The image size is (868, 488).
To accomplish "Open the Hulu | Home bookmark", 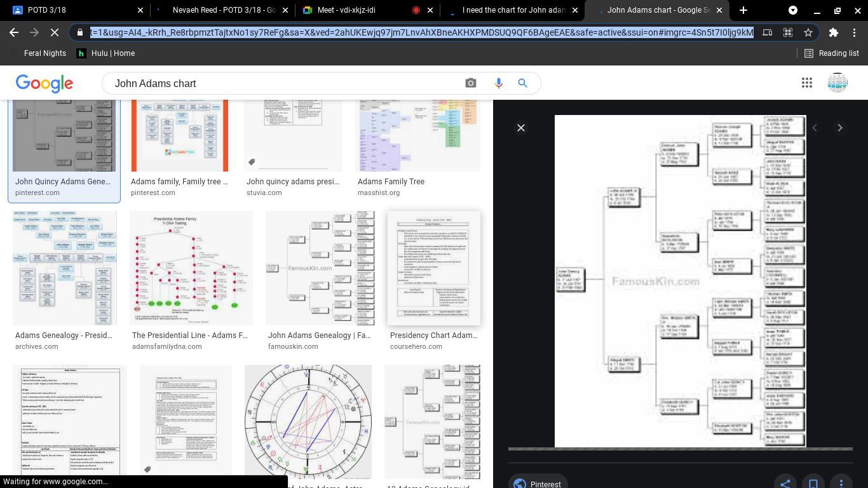I will pyautogui.click(x=105, y=53).
